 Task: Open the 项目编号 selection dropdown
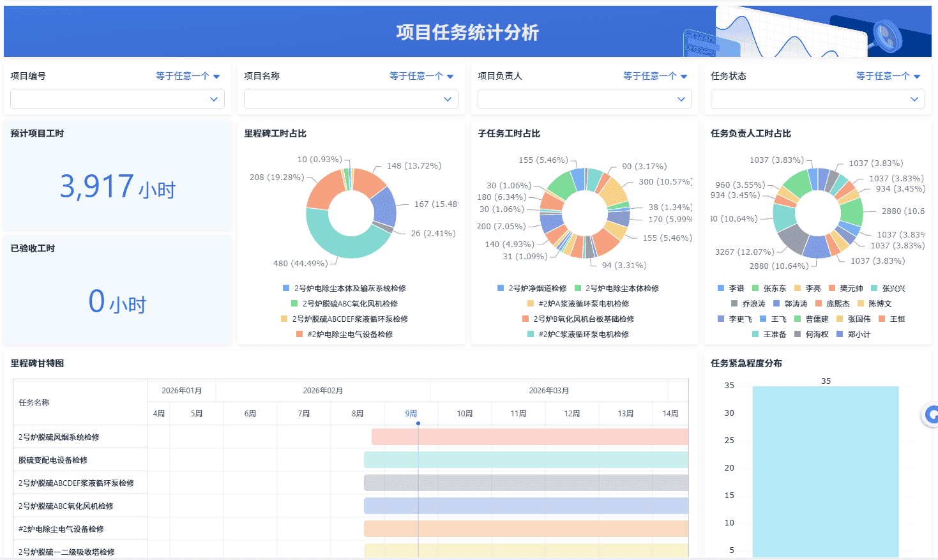[x=117, y=99]
